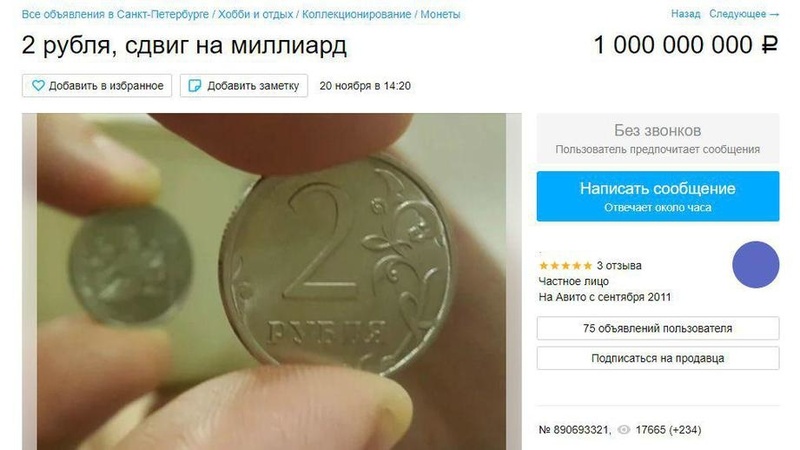Click the 2 рубля coin photo
The image size is (800, 450).
point(271,282)
